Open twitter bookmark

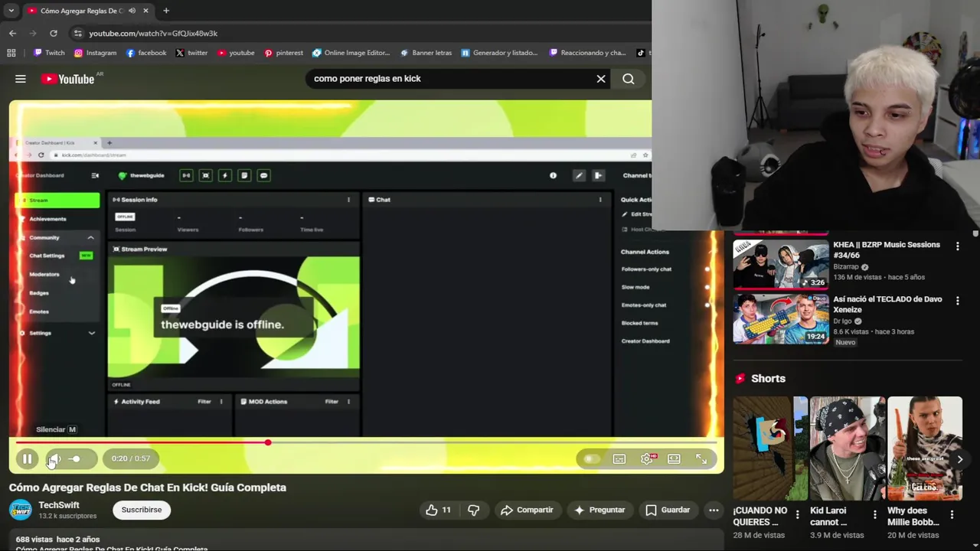pyautogui.click(x=191, y=53)
